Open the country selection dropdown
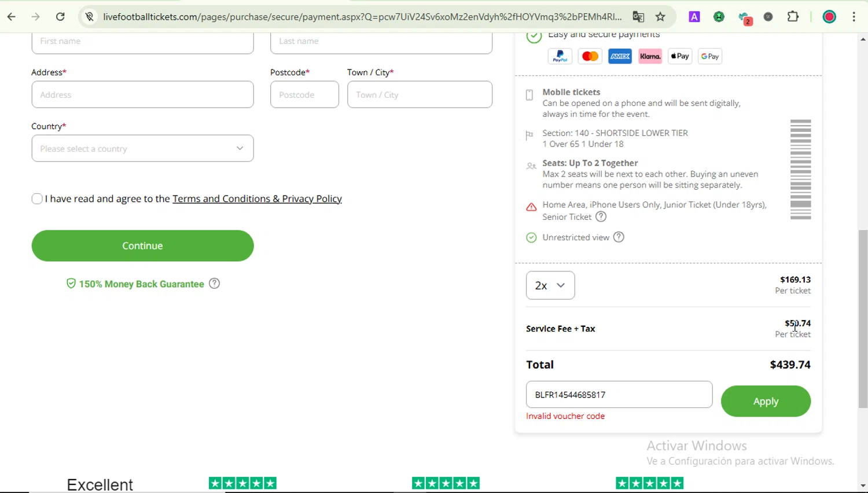Viewport: 868px width, 493px height. (143, 149)
